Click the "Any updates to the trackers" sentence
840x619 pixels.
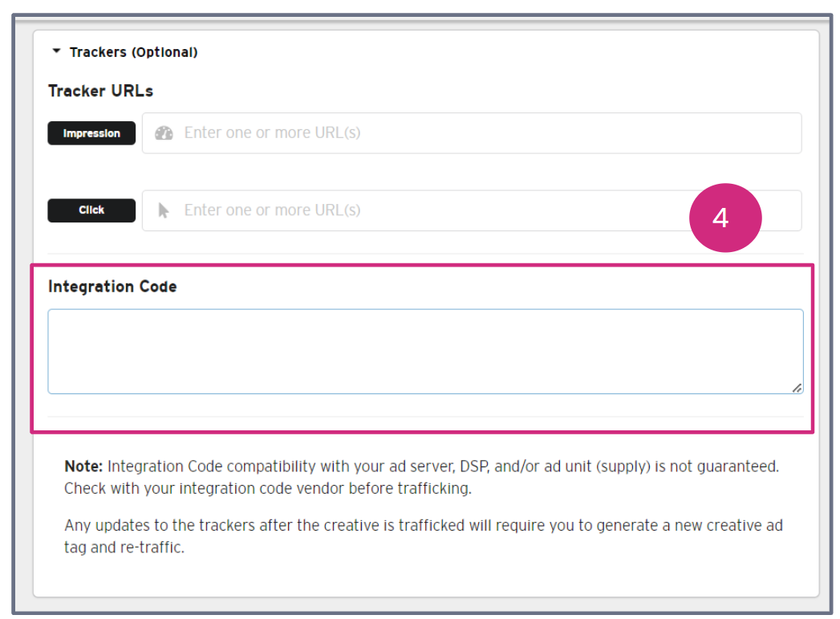[x=423, y=526]
